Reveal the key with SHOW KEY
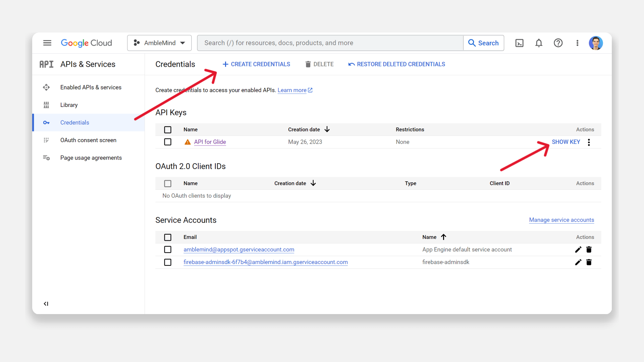Viewport: 644px width, 362px height. point(566,142)
